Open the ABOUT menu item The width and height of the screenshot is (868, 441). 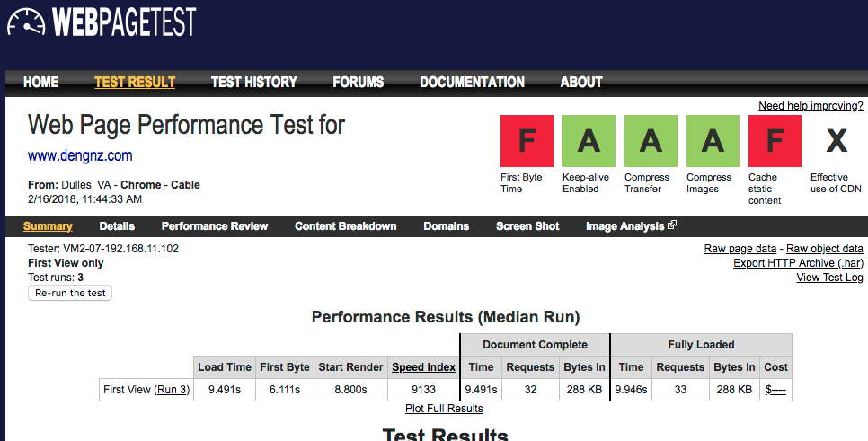(581, 82)
